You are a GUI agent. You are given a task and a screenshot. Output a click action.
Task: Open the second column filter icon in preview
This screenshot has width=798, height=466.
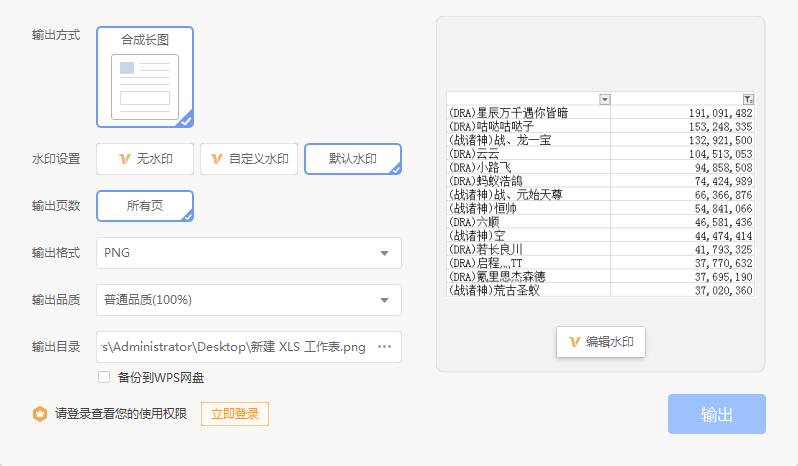click(748, 99)
